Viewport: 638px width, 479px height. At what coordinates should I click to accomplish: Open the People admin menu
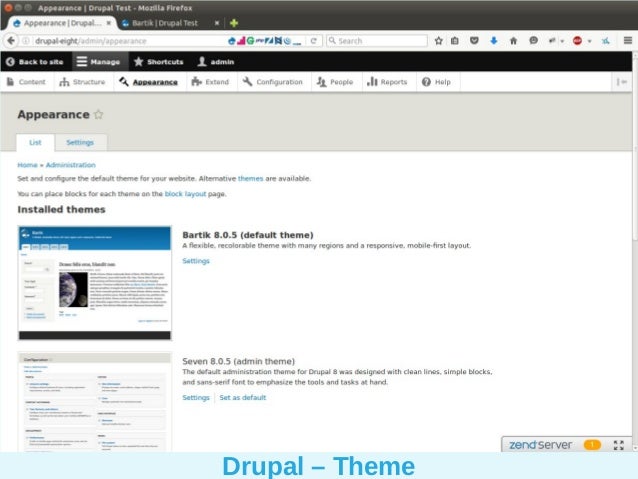click(335, 82)
